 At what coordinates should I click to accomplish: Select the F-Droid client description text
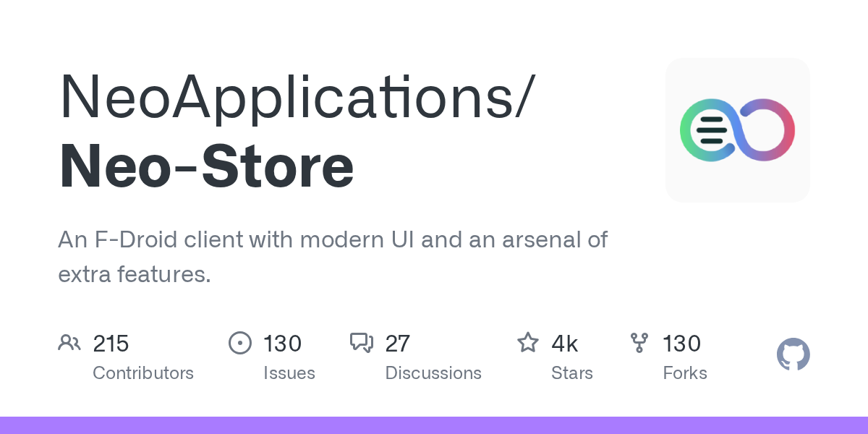point(333,257)
